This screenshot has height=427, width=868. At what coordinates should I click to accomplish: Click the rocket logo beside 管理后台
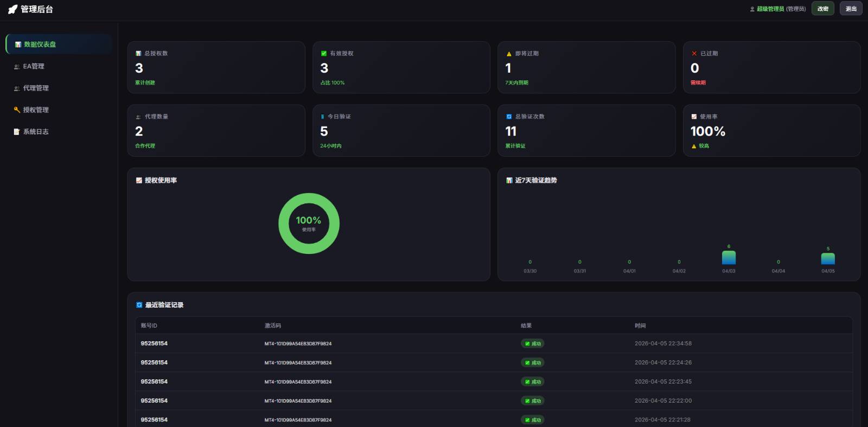click(12, 9)
